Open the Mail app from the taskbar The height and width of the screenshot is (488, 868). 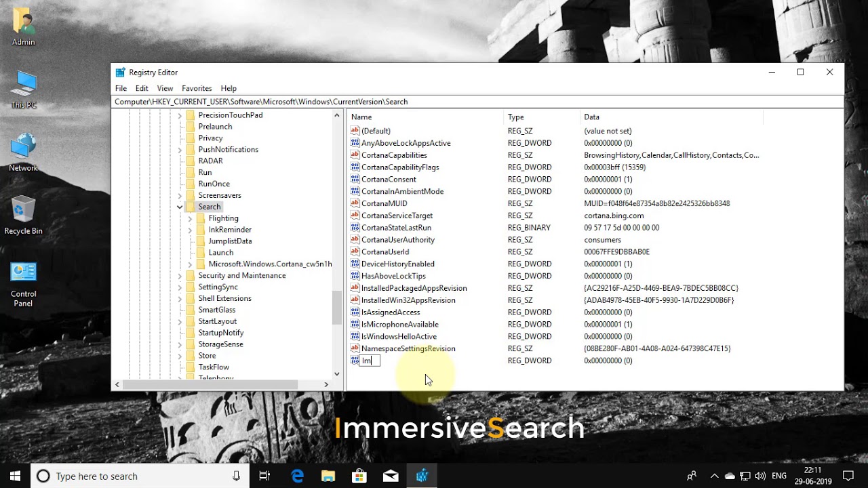tap(391, 476)
